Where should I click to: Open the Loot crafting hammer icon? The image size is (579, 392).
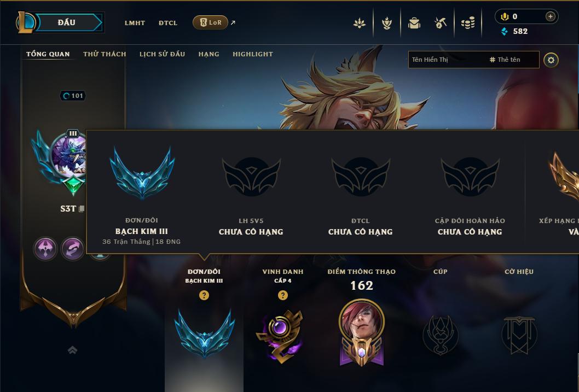(440, 23)
